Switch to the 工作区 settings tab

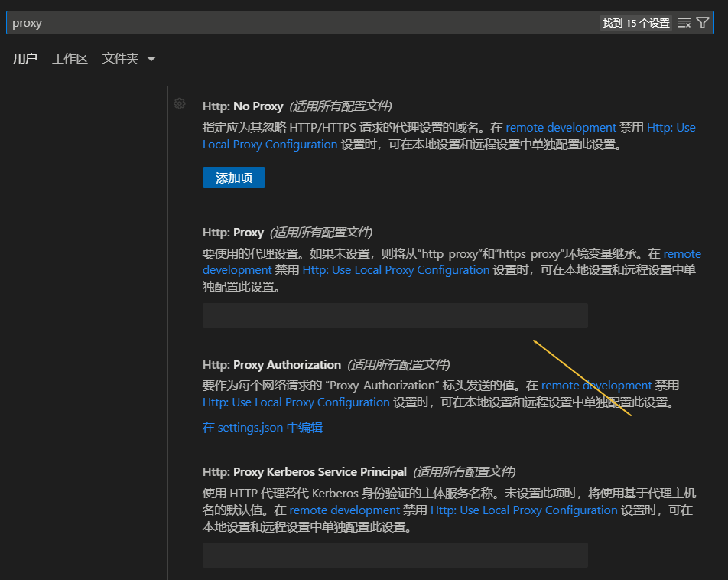pyautogui.click(x=70, y=58)
